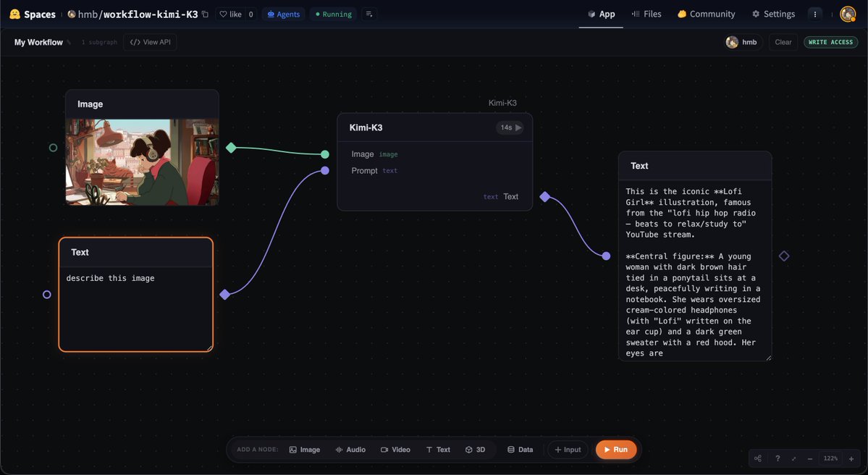
Task: Clear the workflow canvas
Action: tap(783, 42)
